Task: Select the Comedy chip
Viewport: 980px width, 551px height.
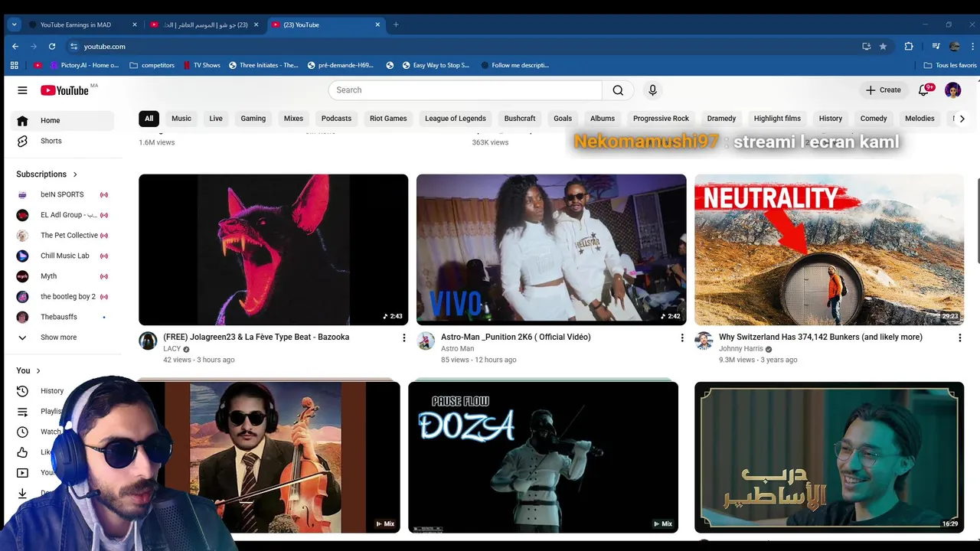Action: [874, 119]
